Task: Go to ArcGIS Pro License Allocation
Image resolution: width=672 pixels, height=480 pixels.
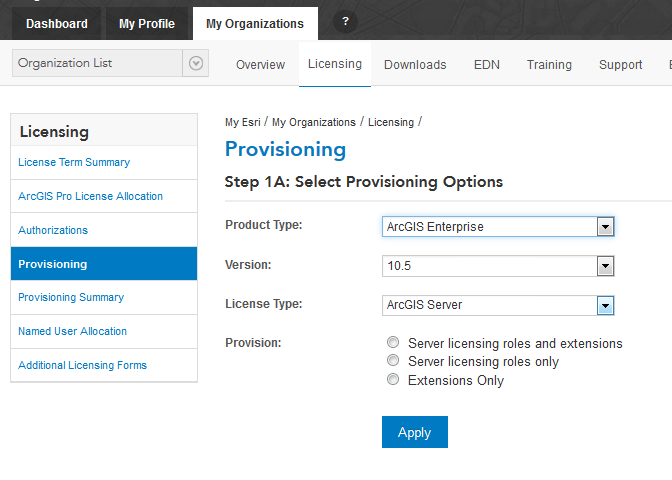Action: (x=90, y=196)
